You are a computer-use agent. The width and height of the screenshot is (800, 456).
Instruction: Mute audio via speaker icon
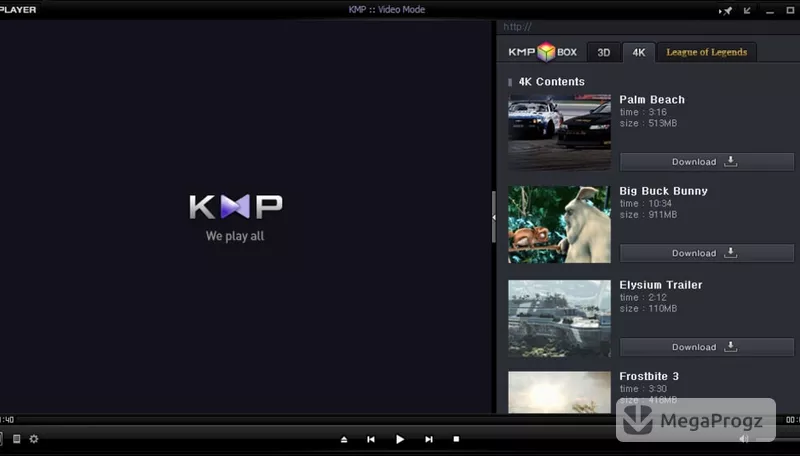pos(744,439)
